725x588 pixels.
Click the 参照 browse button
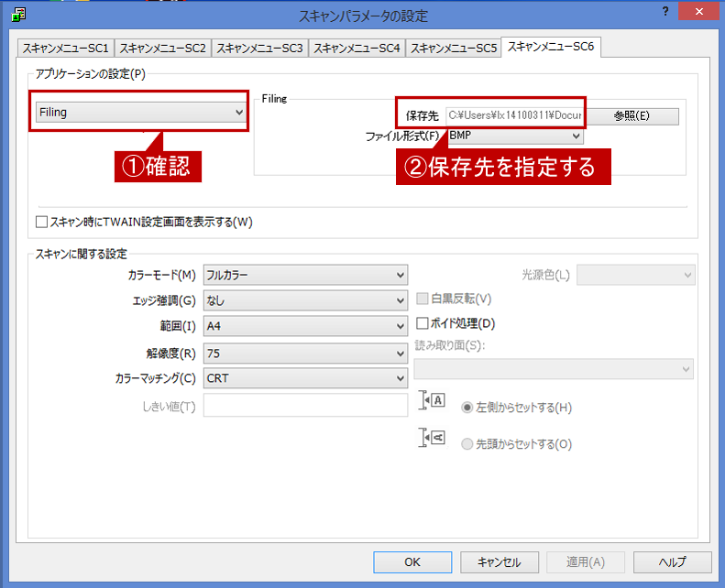[632, 115]
